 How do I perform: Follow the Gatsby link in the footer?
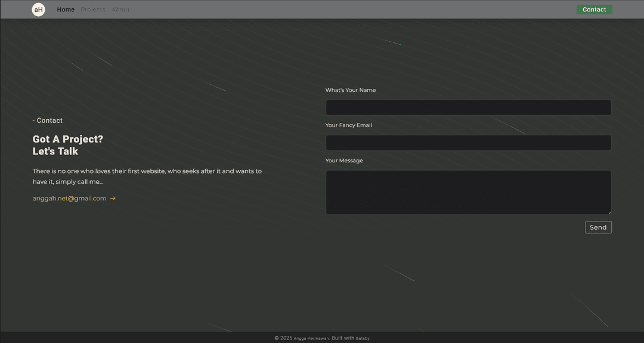[x=363, y=338]
